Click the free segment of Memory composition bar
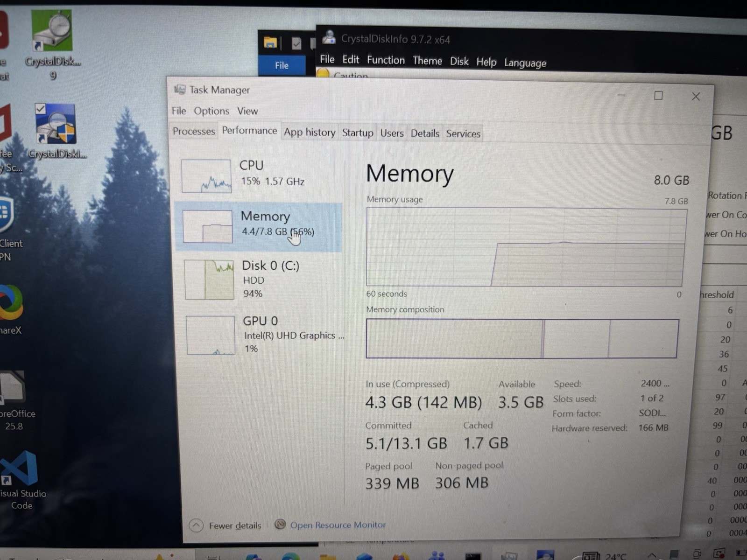Viewport: 747px width, 560px height. coord(643,339)
